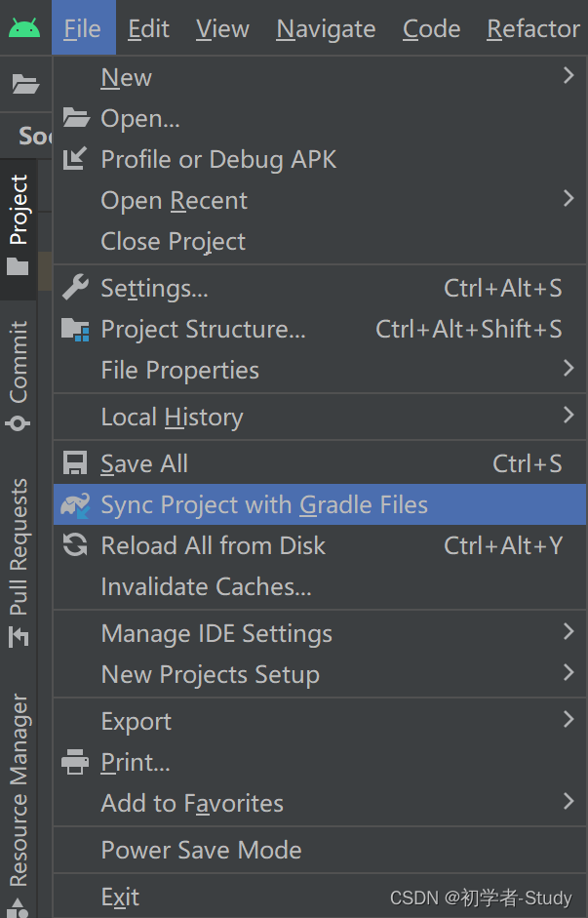Click the Profile or Debug APK icon
The image size is (588, 918).
click(75, 159)
